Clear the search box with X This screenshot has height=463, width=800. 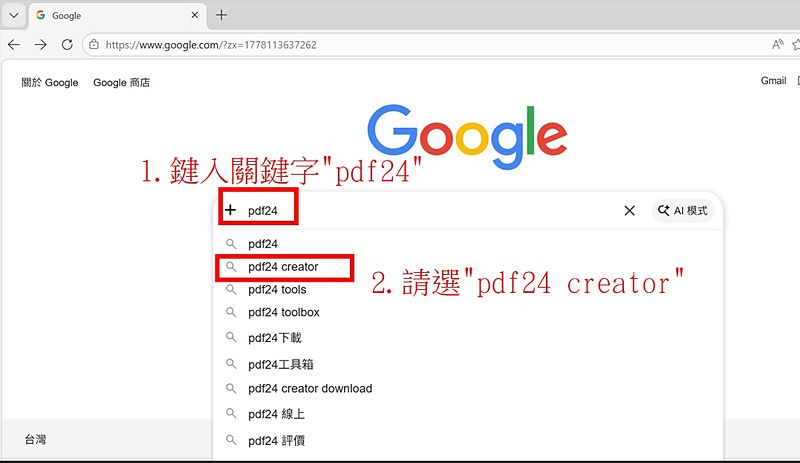click(630, 210)
